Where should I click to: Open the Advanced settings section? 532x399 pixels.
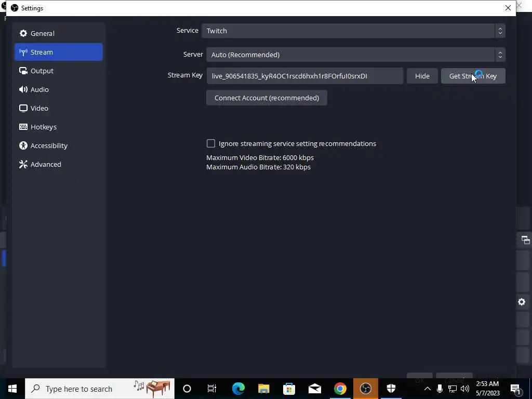tap(58, 164)
